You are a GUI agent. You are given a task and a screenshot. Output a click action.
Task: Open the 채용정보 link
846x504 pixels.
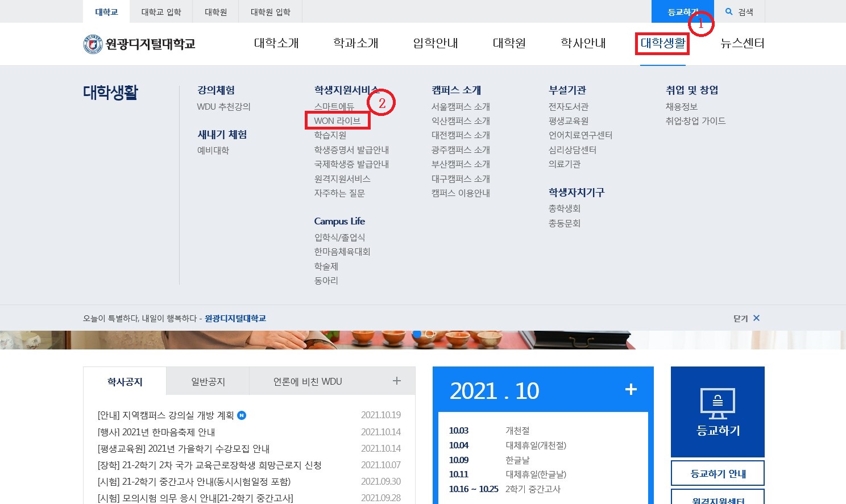(681, 106)
